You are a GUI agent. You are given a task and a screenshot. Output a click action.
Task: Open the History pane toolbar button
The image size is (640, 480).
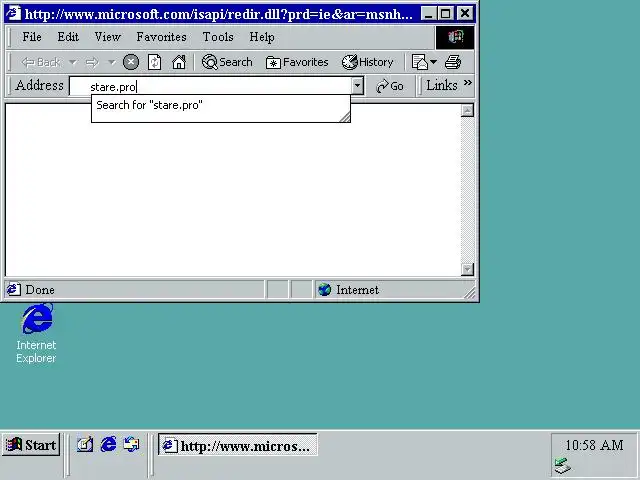[x=367, y=62]
